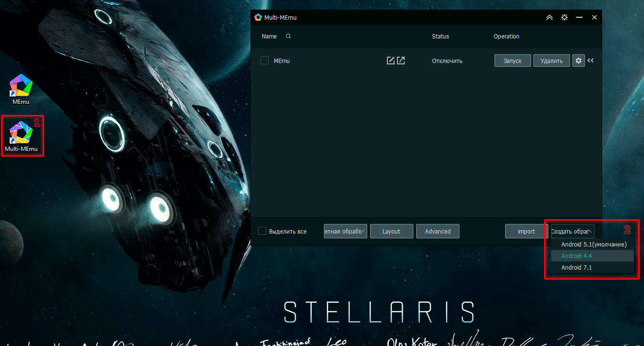
Task: Open the MEmu desktop shortcut
Action: (x=21, y=89)
